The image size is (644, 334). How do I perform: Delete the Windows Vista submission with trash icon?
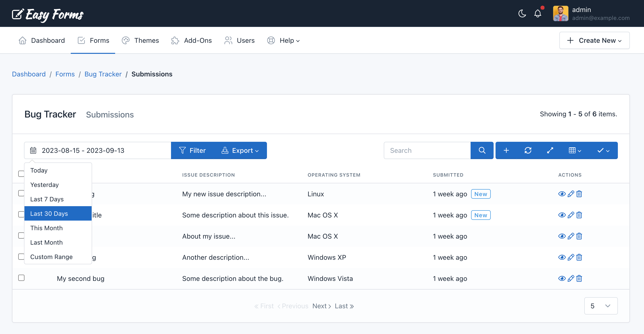pyautogui.click(x=579, y=278)
